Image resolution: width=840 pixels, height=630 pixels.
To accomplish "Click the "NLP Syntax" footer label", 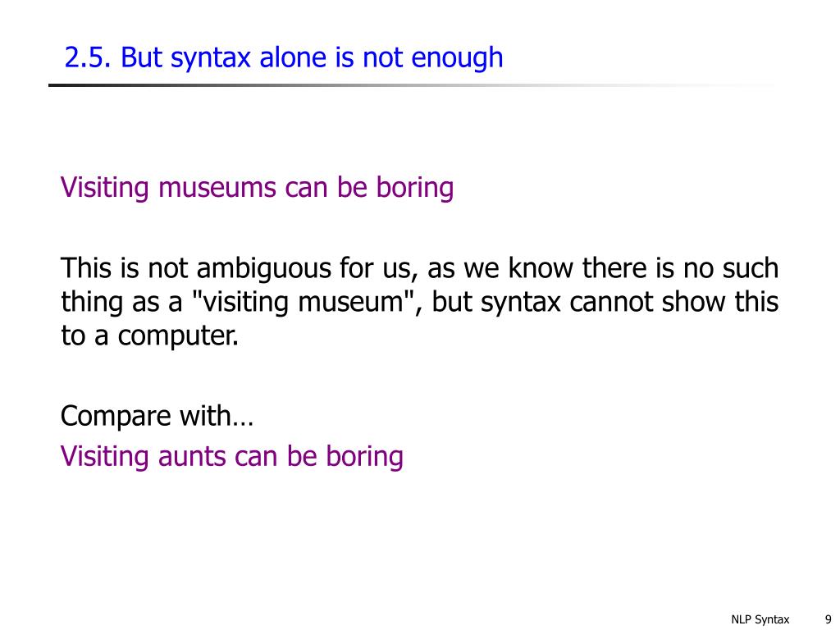I will [760, 619].
